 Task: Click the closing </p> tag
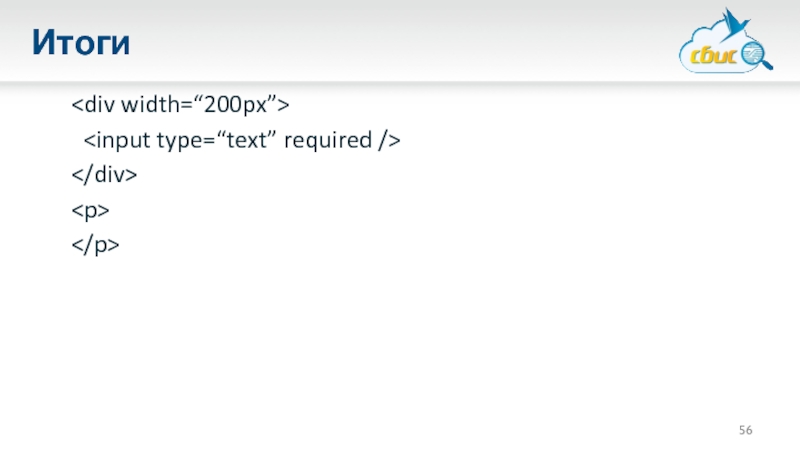(95, 246)
